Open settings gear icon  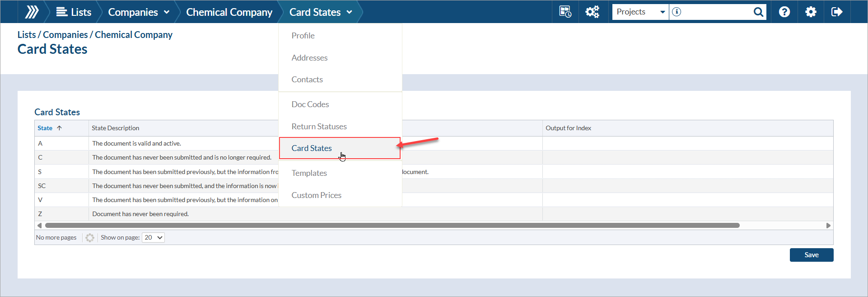click(x=811, y=12)
